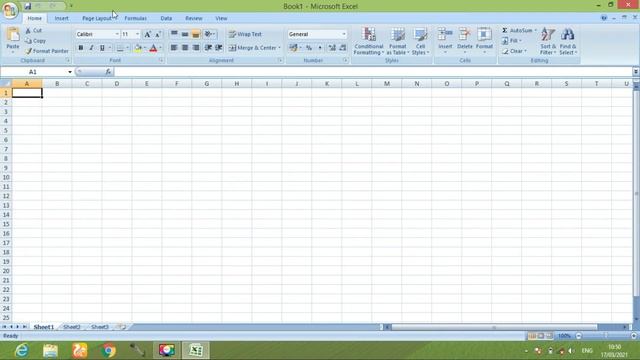The height and width of the screenshot is (360, 640).
Task: Apply fill color bucket
Action: (138, 48)
